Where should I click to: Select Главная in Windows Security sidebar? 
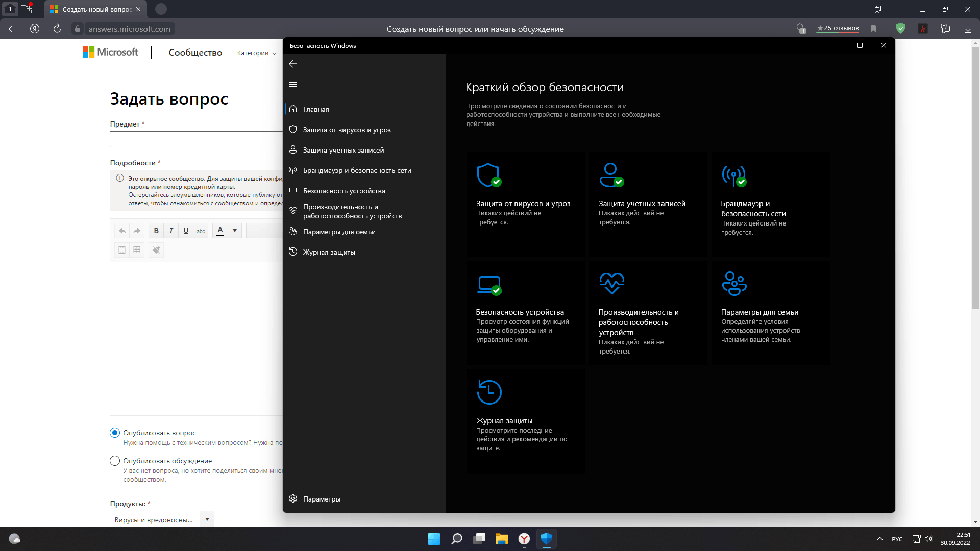(x=316, y=109)
